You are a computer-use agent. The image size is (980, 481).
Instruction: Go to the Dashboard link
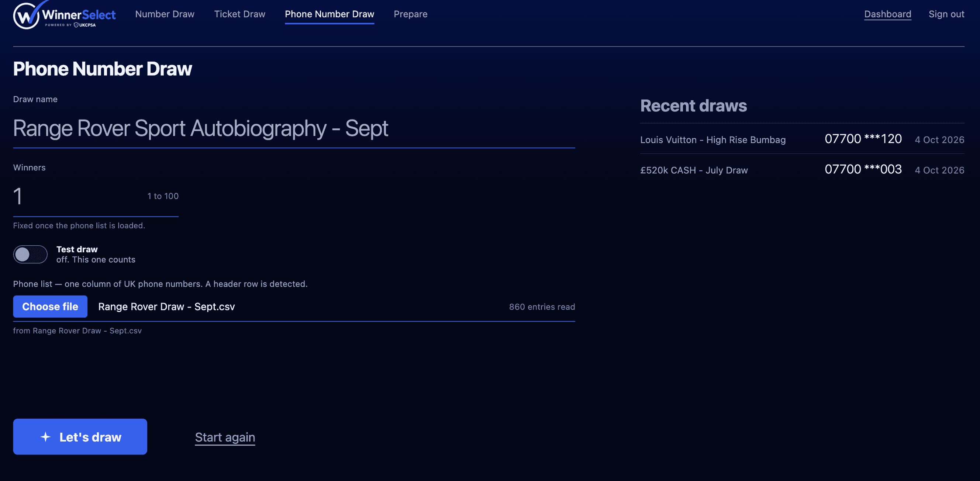pyautogui.click(x=887, y=14)
